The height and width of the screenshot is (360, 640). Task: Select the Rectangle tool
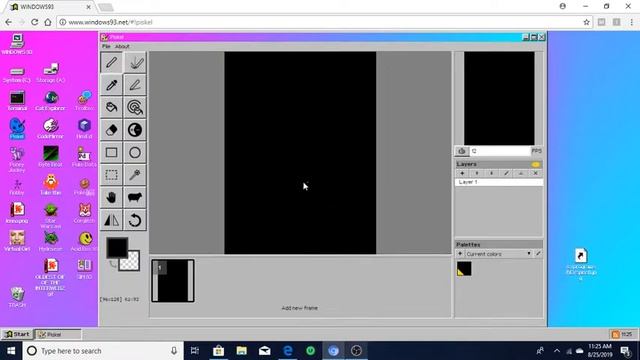pos(111,153)
